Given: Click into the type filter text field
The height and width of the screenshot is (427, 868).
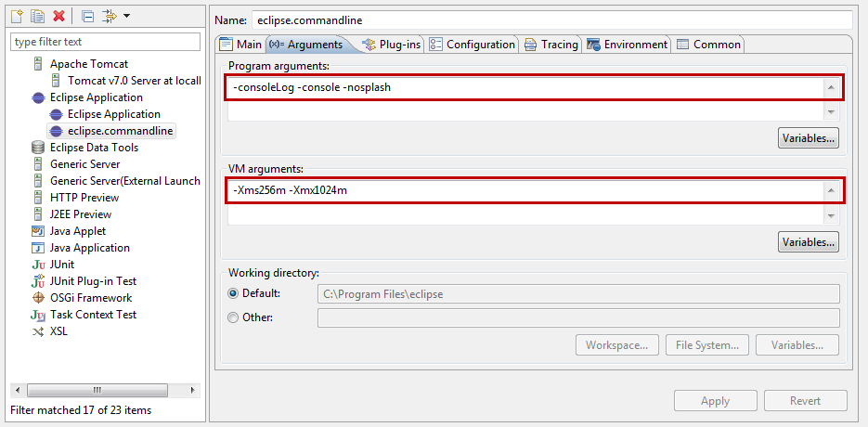Looking at the screenshot, I should (x=105, y=42).
